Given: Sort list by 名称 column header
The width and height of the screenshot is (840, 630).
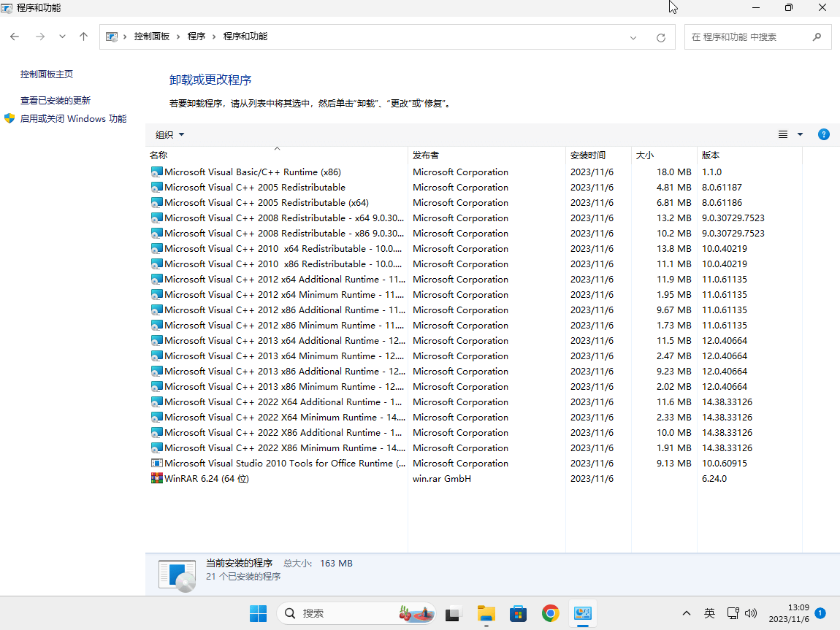Looking at the screenshot, I should point(276,155).
